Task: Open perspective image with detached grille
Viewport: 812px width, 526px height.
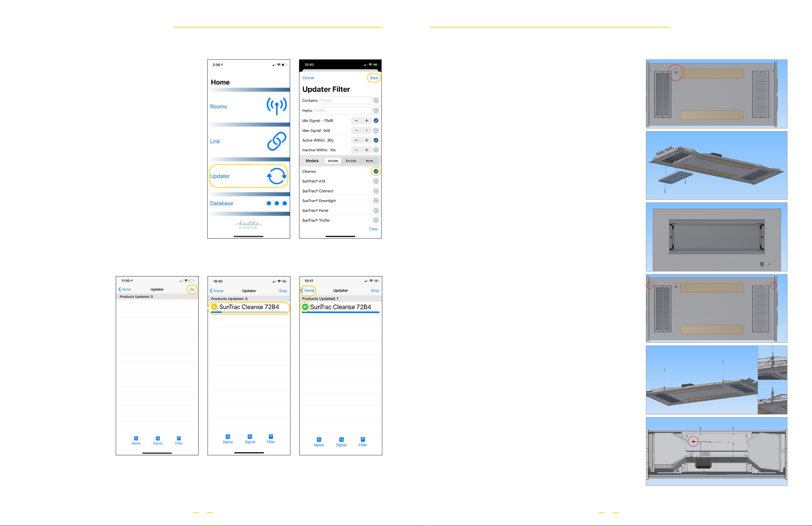Action: pyautogui.click(x=716, y=165)
